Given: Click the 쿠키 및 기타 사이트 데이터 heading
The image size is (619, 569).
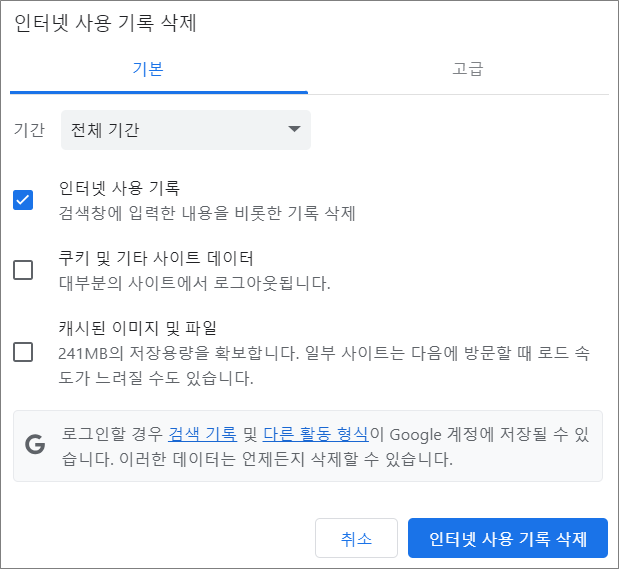Looking at the screenshot, I should (156, 258).
